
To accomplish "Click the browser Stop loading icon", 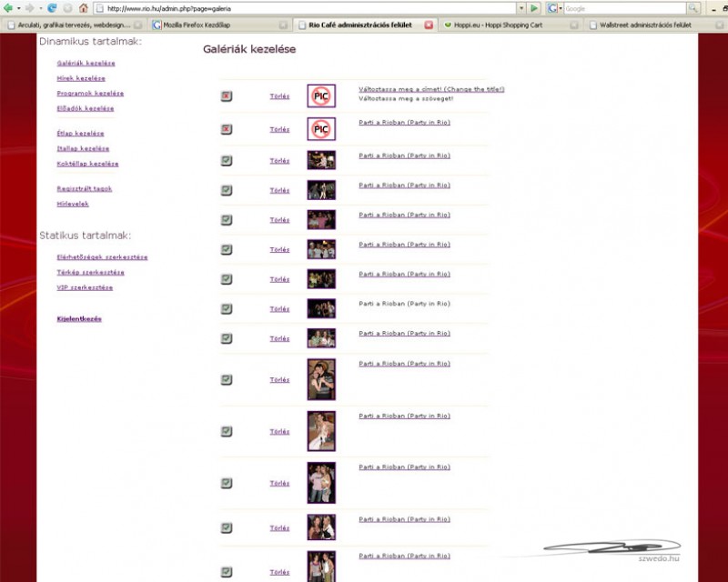I will (67, 8).
